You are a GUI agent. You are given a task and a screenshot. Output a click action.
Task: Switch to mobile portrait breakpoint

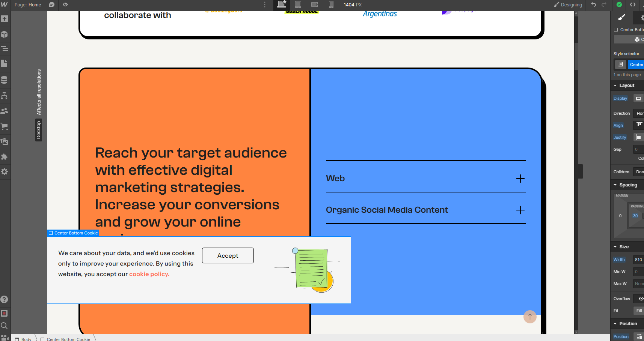tap(331, 5)
